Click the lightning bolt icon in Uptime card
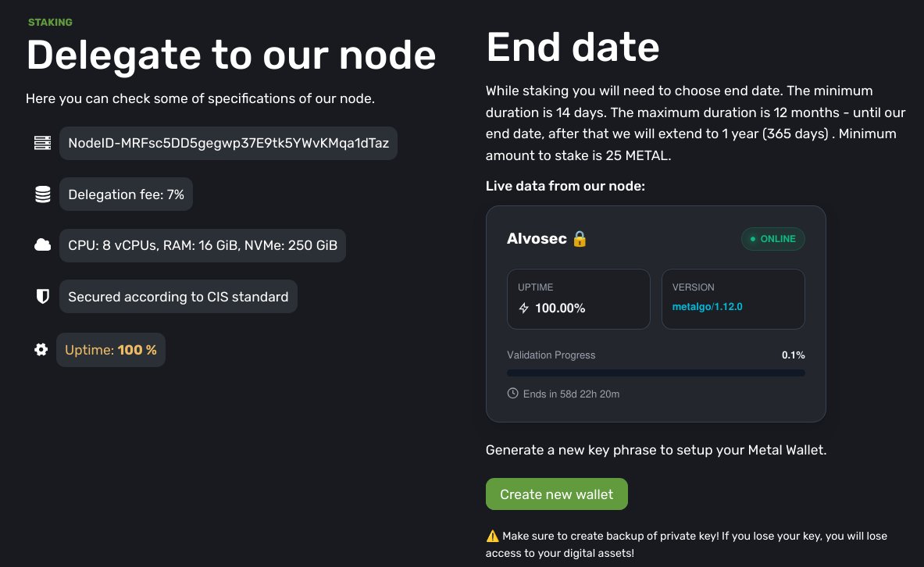Screen dimensions: 924x567 (x=524, y=308)
